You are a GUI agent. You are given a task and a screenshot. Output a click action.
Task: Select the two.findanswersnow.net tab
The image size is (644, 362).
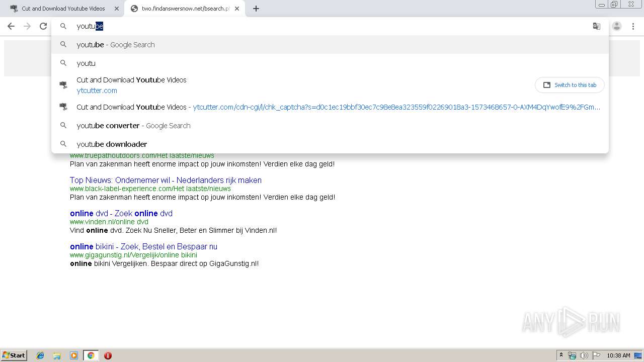(x=185, y=9)
